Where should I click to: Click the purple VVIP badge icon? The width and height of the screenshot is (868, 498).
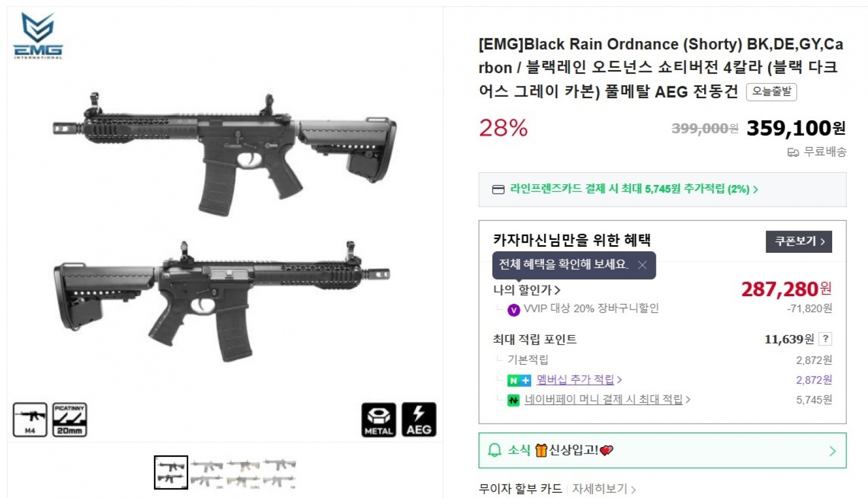coord(513,309)
